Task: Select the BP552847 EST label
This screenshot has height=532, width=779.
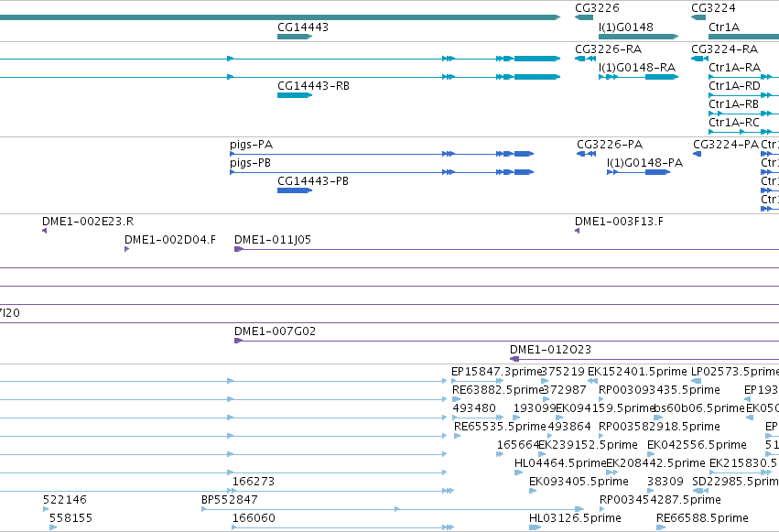Action: [x=230, y=500]
